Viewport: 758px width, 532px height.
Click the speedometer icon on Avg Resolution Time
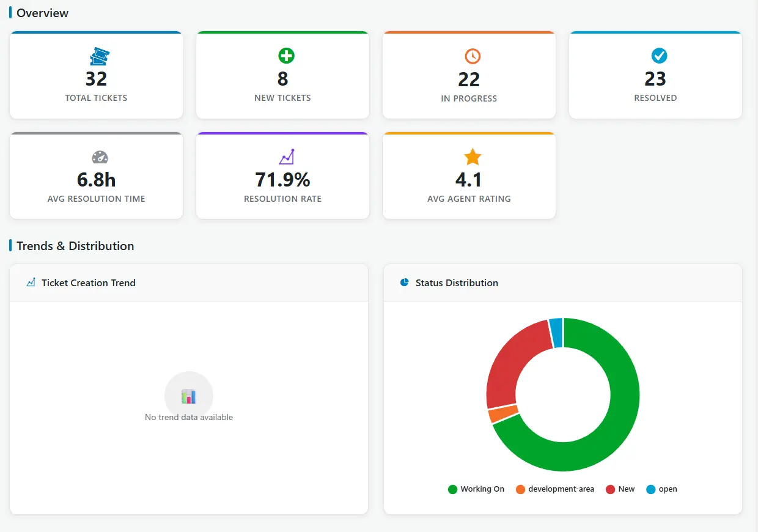pos(99,157)
